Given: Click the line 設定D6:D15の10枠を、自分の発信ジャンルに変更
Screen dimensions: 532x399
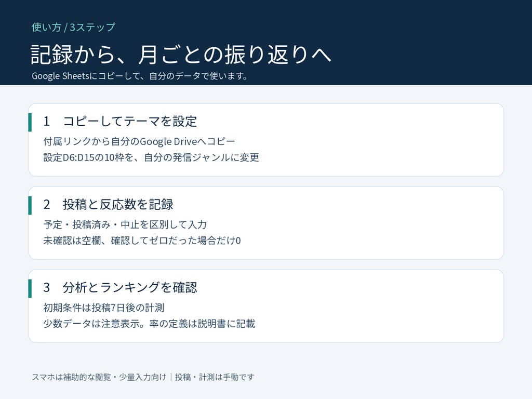Looking at the screenshot, I should [151, 157].
